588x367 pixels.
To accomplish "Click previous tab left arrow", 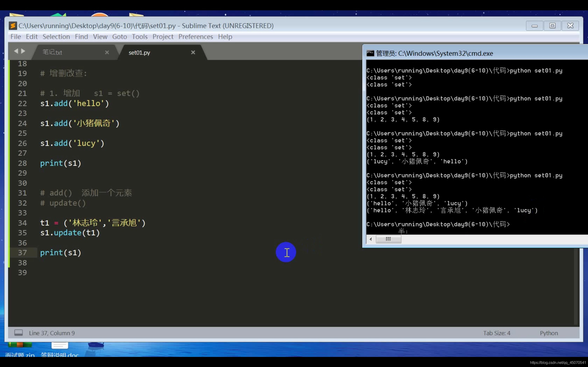I will pyautogui.click(x=16, y=51).
